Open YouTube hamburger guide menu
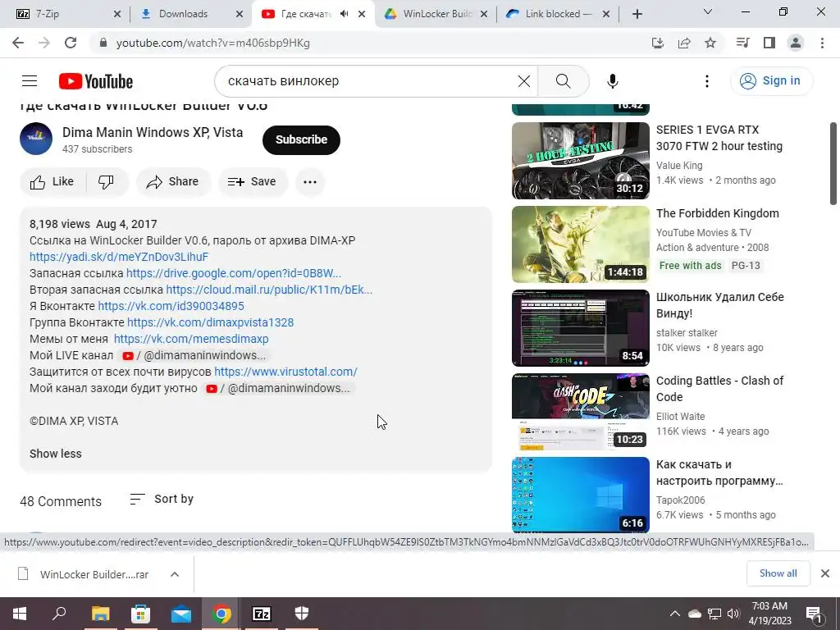840x630 pixels. (30, 81)
